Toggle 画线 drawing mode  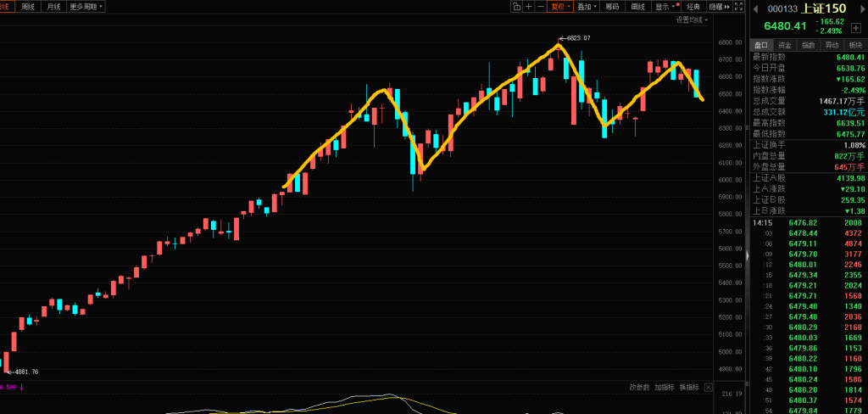coord(638,6)
